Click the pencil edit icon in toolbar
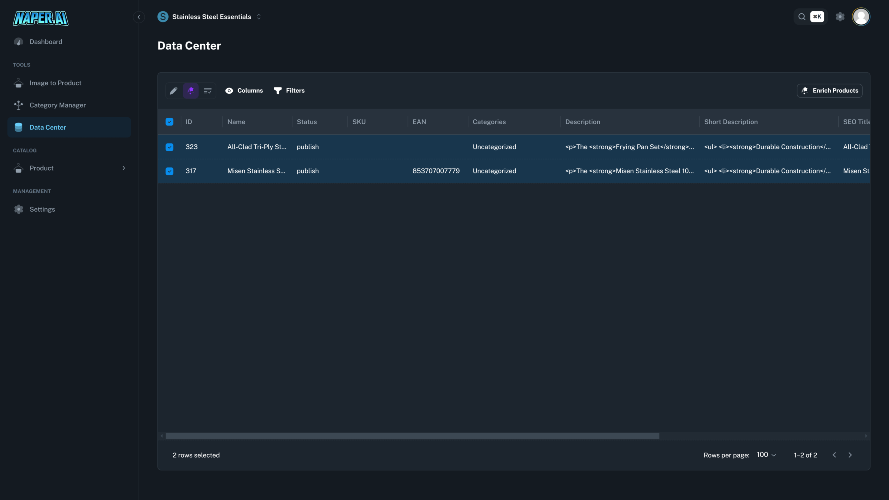The width and height of the screenshot is (889, 500). pyautogui.click(x=173, y=91)
